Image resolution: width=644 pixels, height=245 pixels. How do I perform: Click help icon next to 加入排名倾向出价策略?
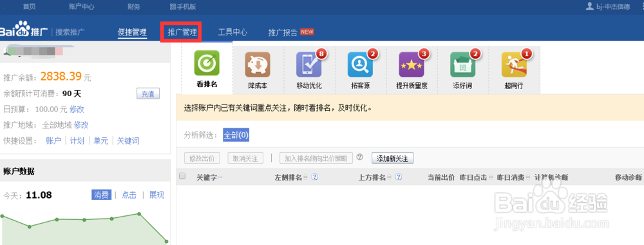point(360,157)
